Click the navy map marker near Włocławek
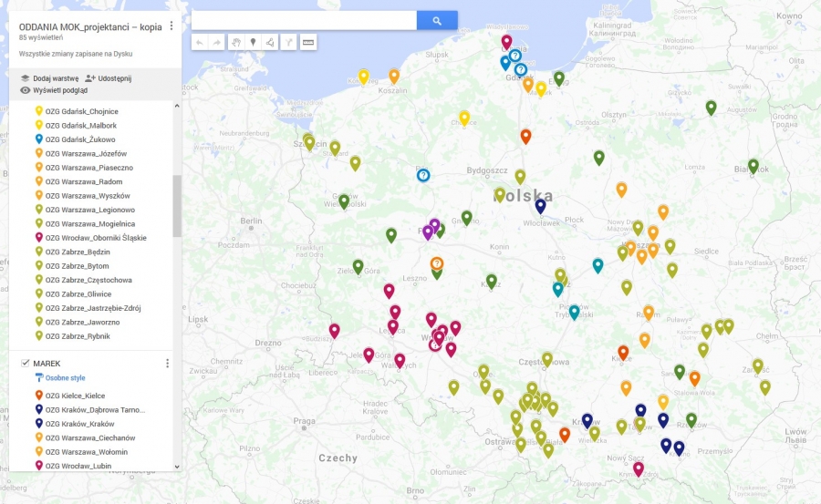The image size is (821, 504). [540, 206]
